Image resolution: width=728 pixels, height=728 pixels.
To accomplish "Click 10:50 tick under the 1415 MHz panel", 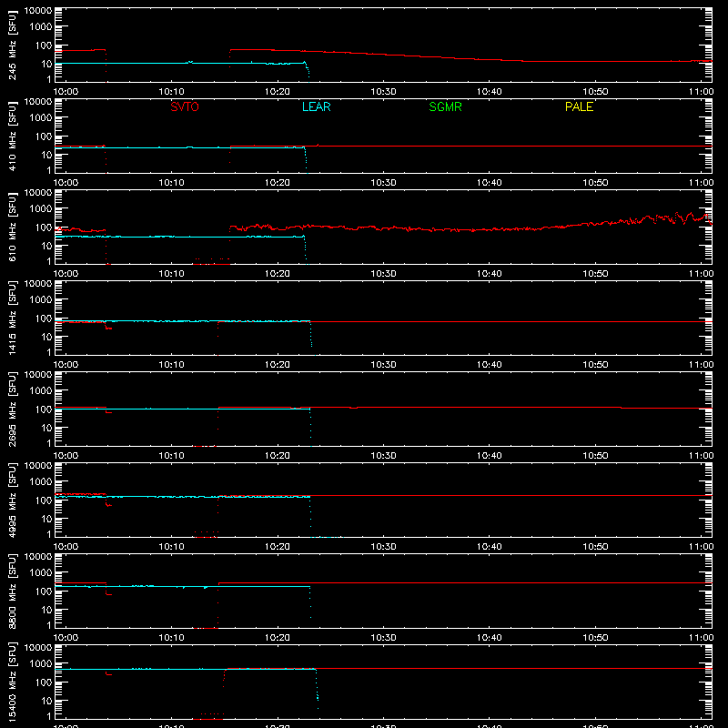I will [595, 365].
